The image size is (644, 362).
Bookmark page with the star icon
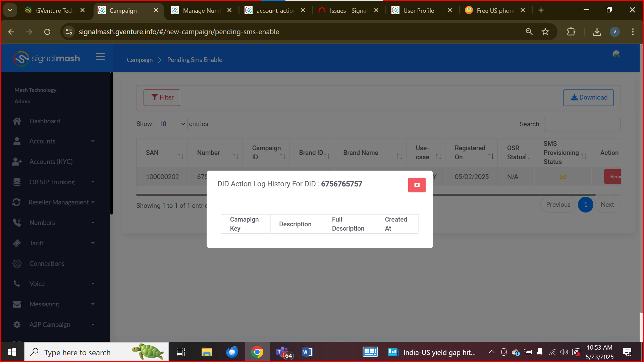click(545, 32)
